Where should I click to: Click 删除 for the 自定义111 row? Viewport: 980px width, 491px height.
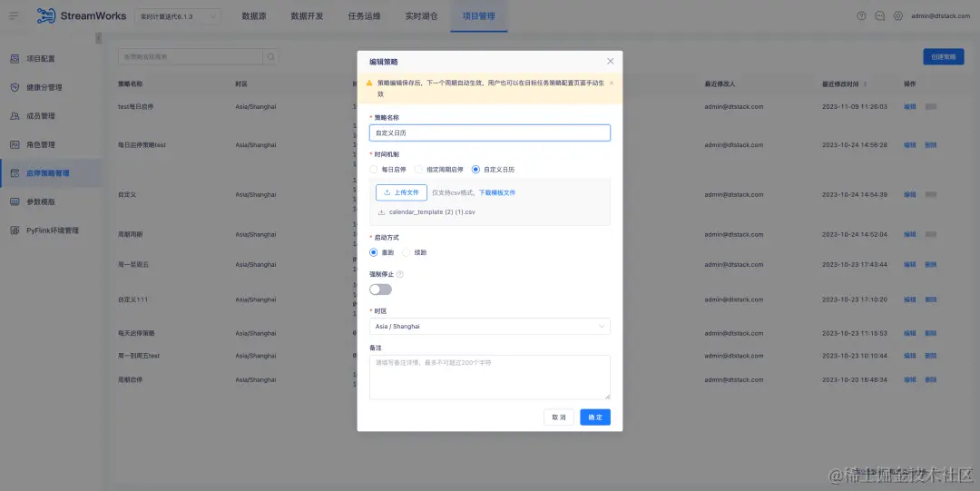pos(931,300)
